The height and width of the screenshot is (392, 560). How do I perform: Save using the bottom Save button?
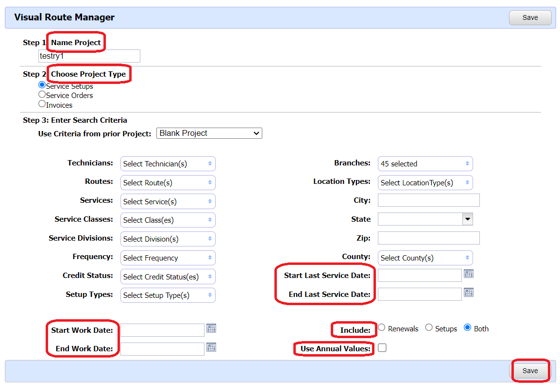pyautogui.click(x=530, y=370)
